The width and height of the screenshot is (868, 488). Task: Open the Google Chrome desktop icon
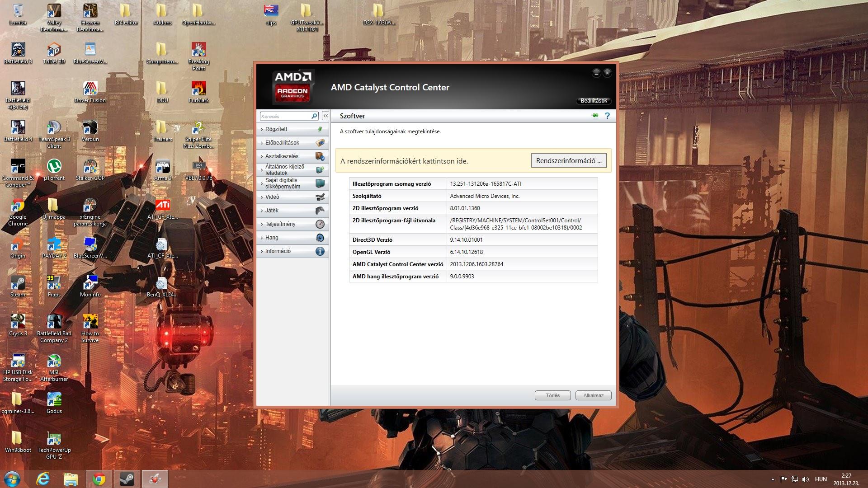tap(18, 211)
